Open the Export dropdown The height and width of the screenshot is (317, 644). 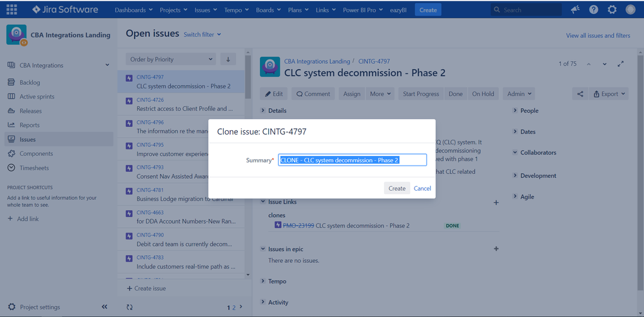point(609,93)
